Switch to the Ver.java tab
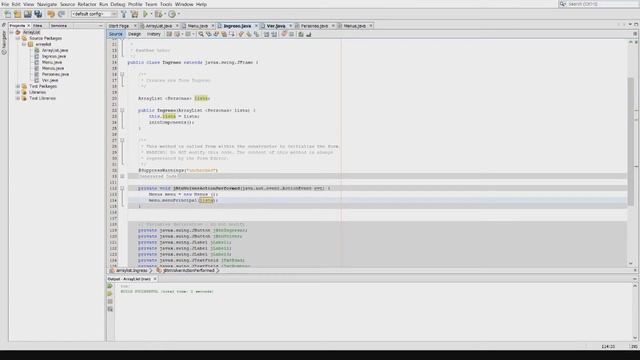Screen dimensions: 640x360 point(276,26)
